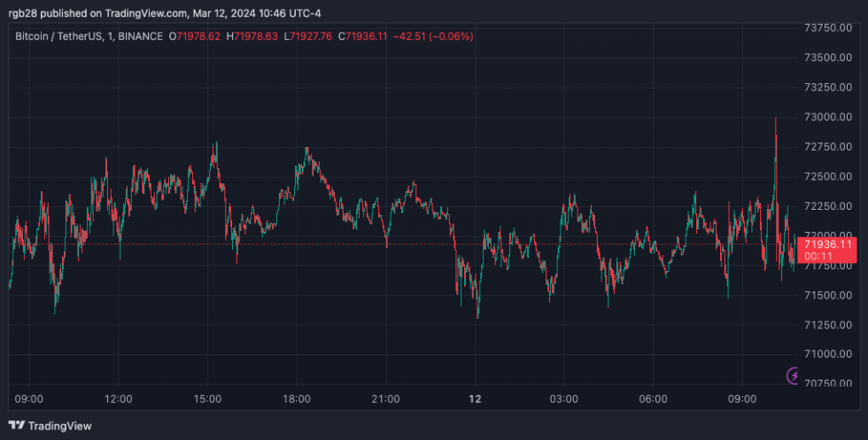Image resolution: width=868 pixels, height=440 pixels.
Task: Click the 21:00 time axis label
Action: 386,399
